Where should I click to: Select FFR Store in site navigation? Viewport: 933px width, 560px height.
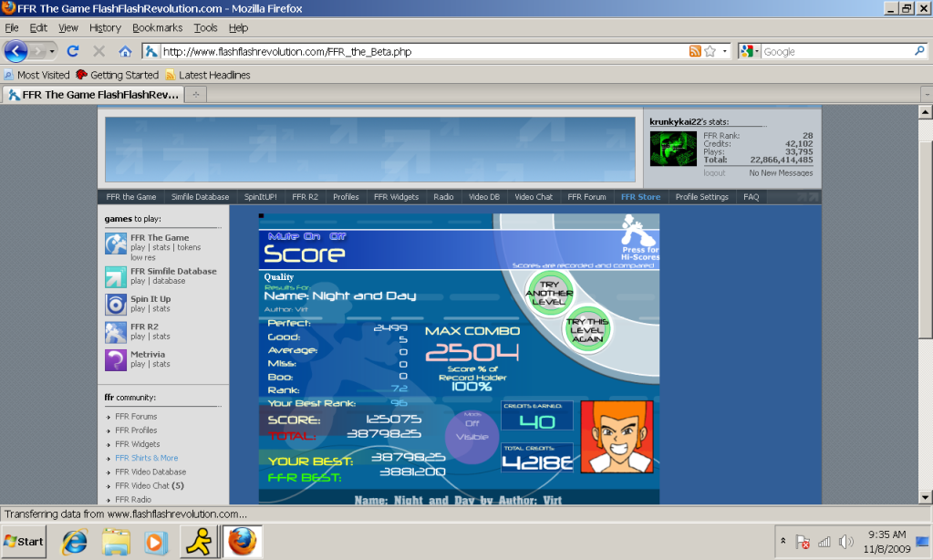pyautogui.click(x=640, y=197)
